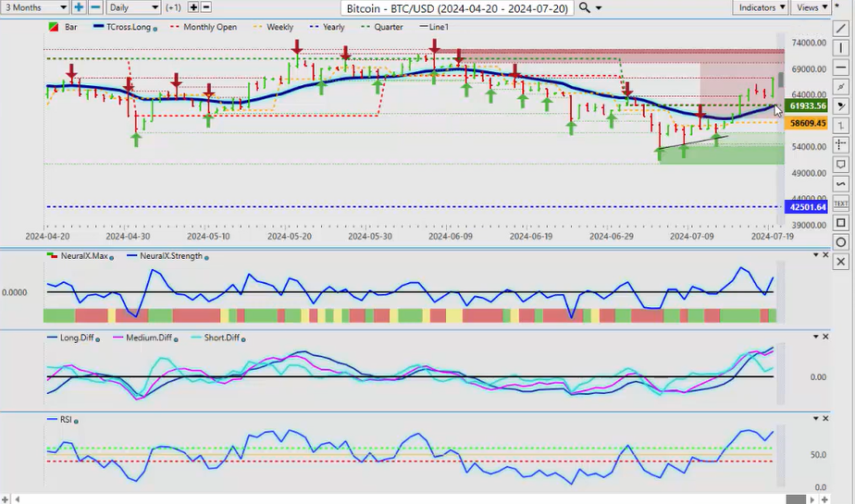Click the scroll right arrow at bottom
The width and height of the screenshot is (855, 504).
click(x=812, y=499)
